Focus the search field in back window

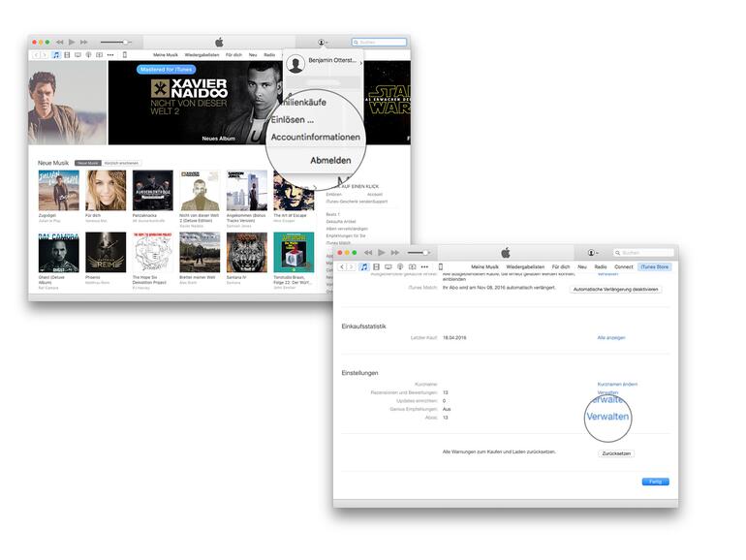(379, 43)
